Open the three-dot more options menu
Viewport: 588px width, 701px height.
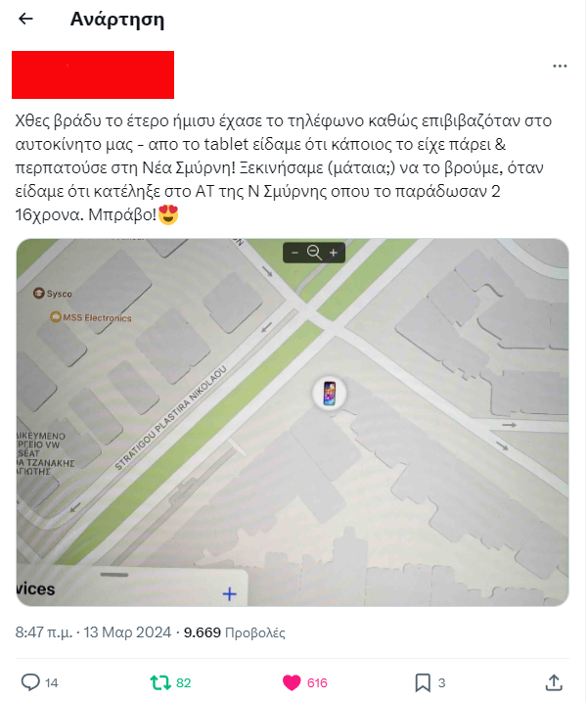pyautogui.click(x=560, y=67)
